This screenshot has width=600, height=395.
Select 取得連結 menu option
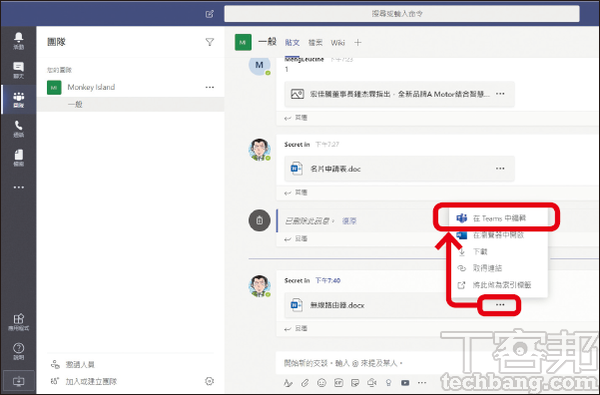(499, 268)
